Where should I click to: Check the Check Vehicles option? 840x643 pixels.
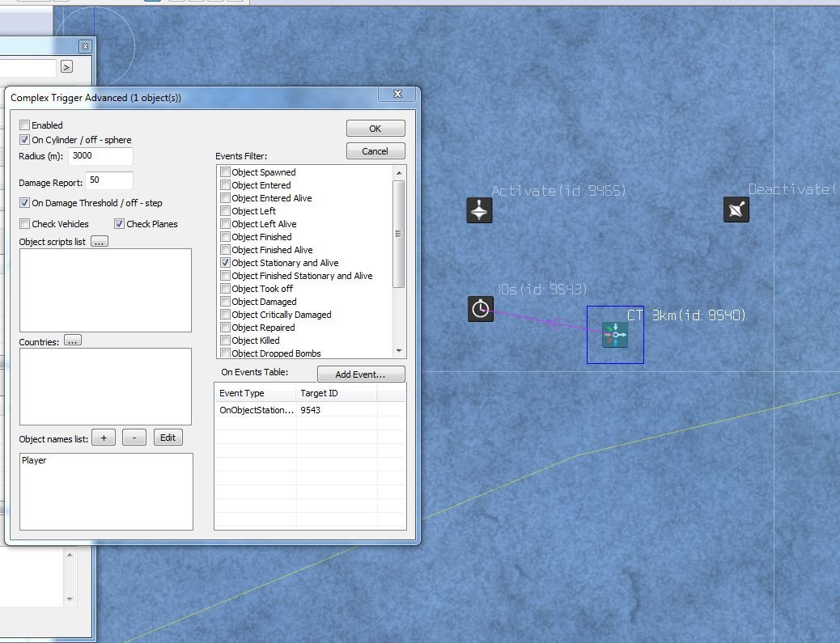(24, 224)
